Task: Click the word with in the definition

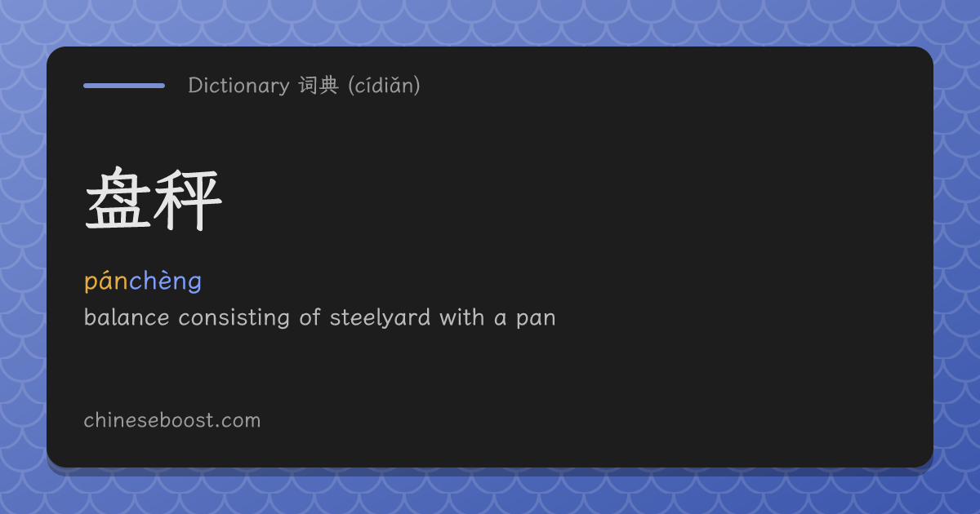Action: pyautogui.click(x=462, y=317)
